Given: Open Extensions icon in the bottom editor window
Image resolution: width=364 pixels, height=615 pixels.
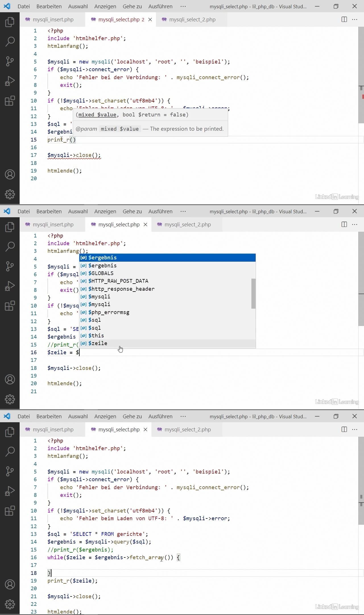Looking at the screenshot, I should coord(10,511).
